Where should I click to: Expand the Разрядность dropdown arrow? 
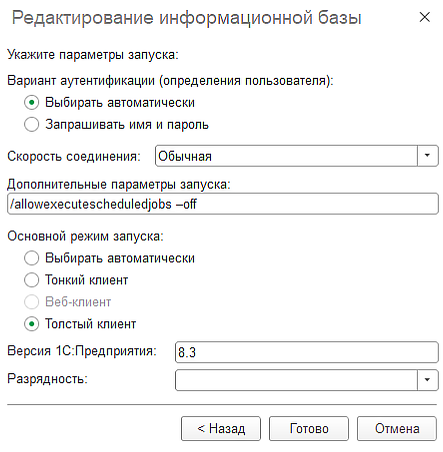click(x=427, y=380)
